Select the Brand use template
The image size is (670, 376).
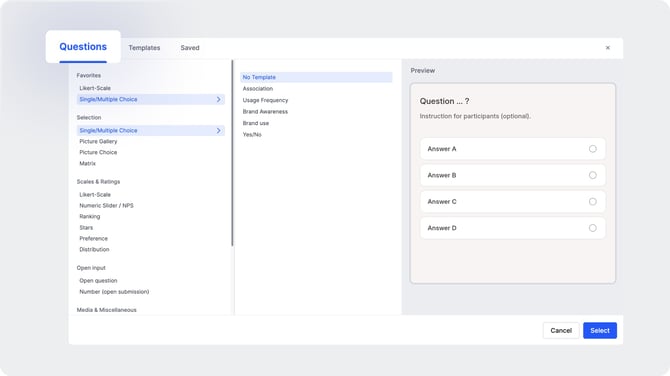pos(256,123)
